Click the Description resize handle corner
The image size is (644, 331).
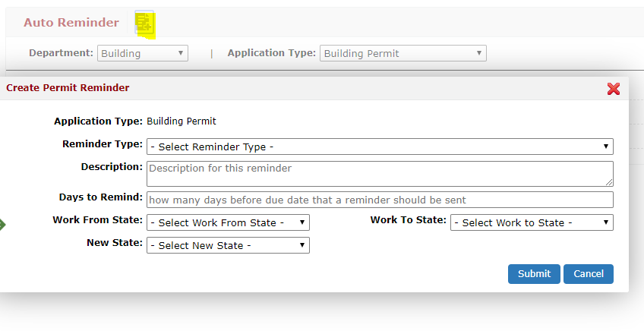pyautogui.click(x=609, y=182)
